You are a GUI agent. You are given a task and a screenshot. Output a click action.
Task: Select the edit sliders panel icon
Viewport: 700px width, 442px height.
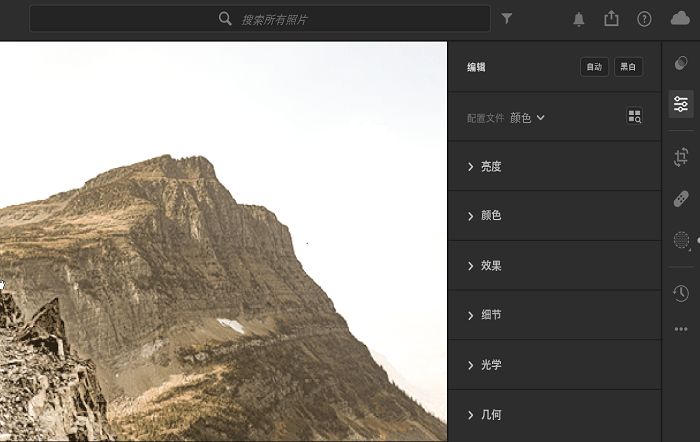coord(681,104)
